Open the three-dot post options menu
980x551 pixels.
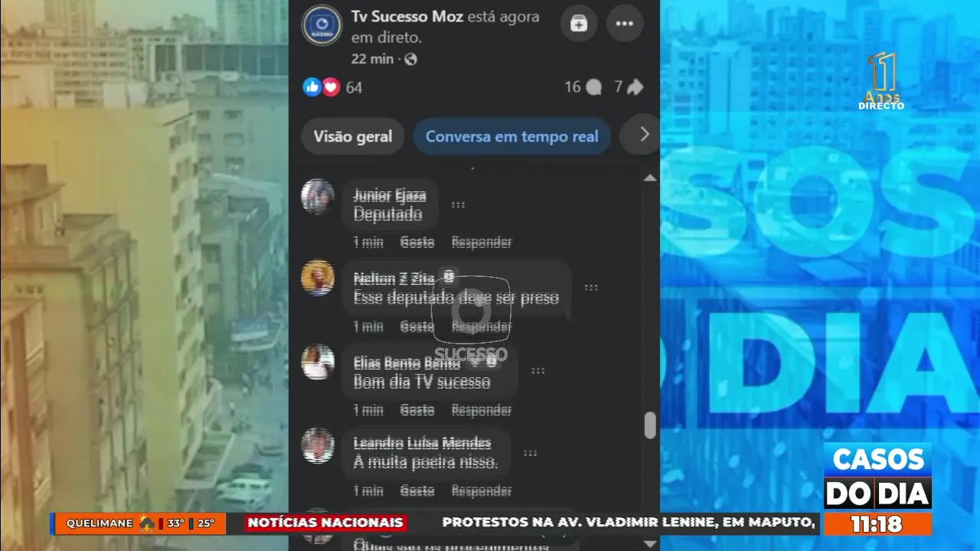tap(625, 24)
